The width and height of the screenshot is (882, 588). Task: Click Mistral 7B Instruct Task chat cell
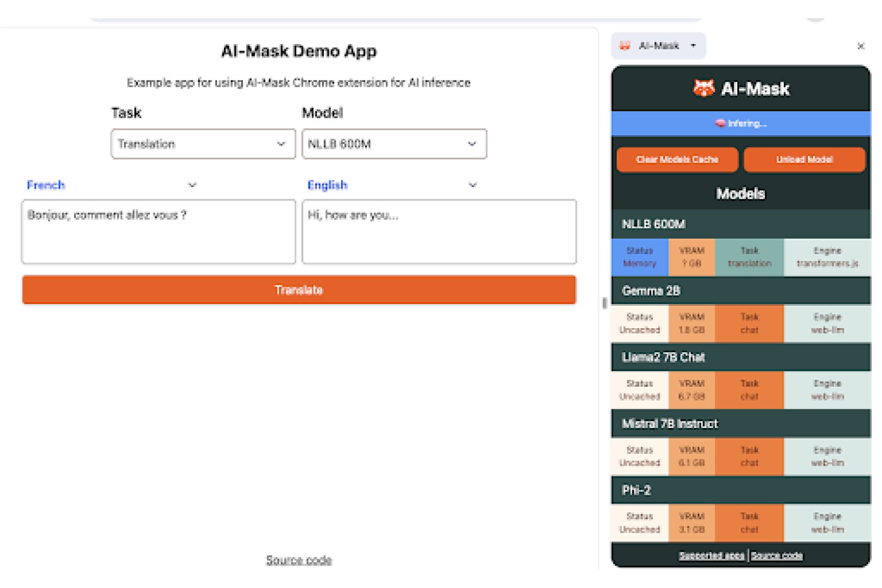tap(750, 456)
